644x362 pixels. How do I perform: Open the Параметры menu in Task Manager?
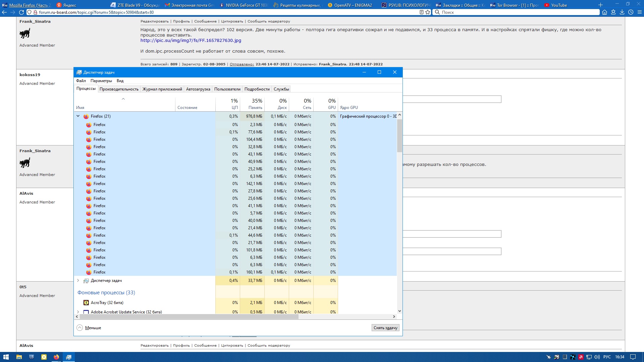pos(101,81)
